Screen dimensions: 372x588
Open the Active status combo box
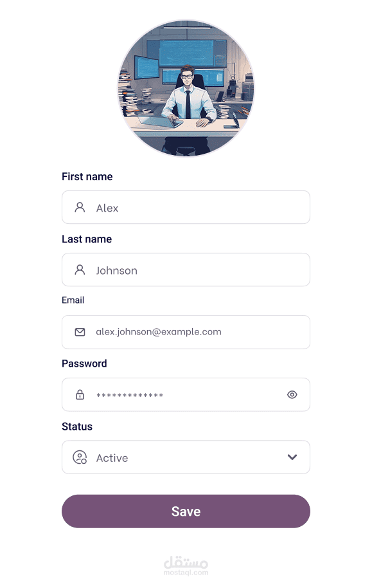(x=186, y=457)
